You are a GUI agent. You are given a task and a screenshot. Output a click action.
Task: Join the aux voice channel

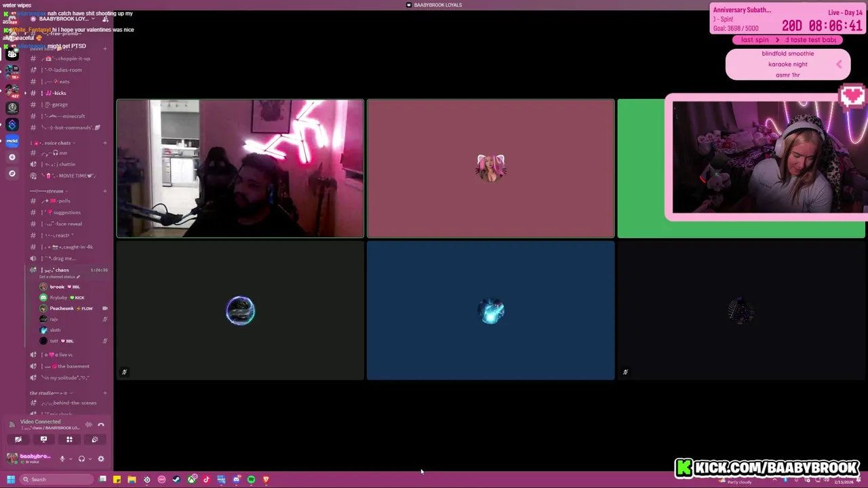pos(68,152)
